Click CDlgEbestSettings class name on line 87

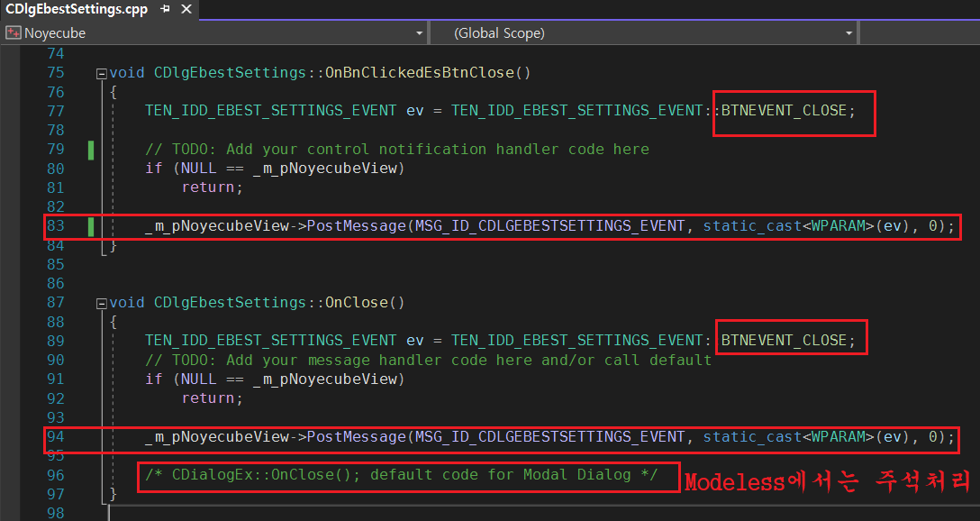[230, 303]
